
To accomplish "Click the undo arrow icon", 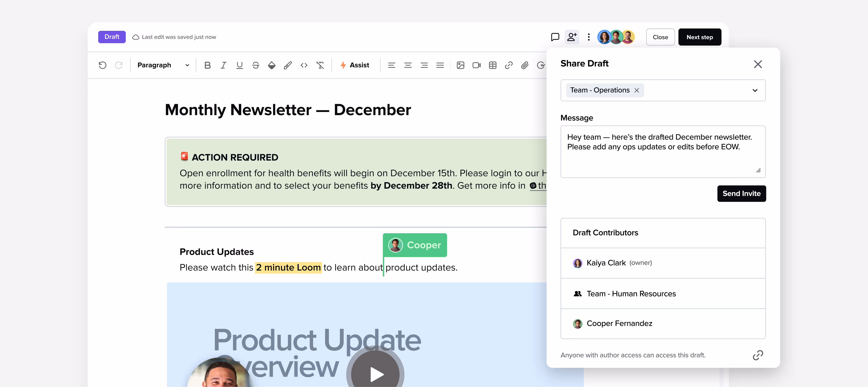I will [x=102, y=65].
